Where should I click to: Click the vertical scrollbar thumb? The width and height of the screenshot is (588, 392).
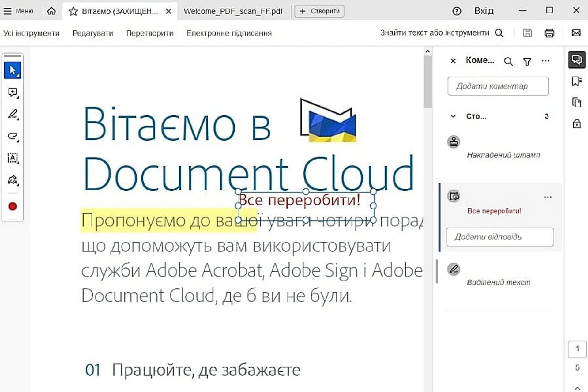428,82
